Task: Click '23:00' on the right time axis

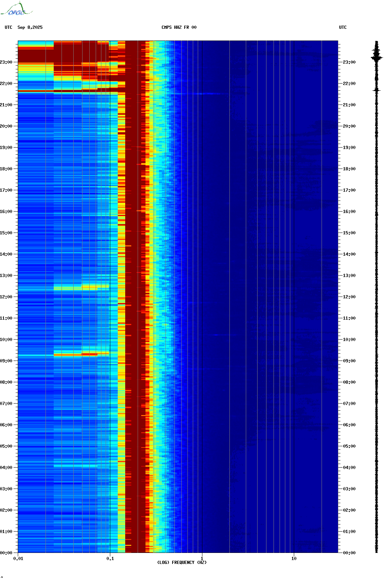Action: (x=349, y=62)
